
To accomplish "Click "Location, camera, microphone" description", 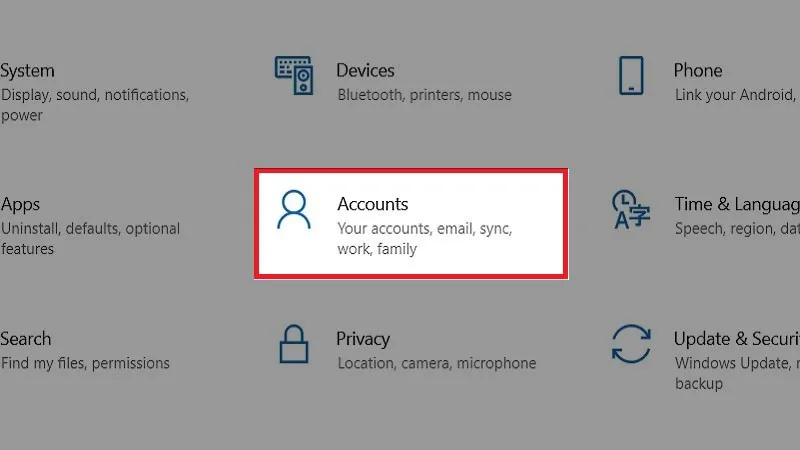I will (x=437, y=363).
